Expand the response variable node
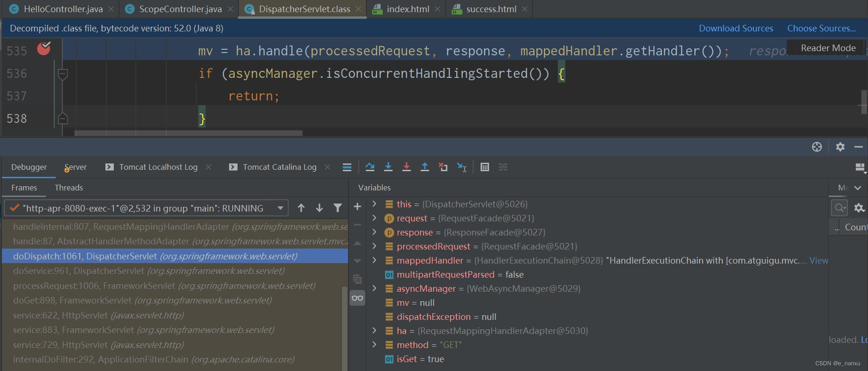The image size is (868, 371). (x=374, y=232)
